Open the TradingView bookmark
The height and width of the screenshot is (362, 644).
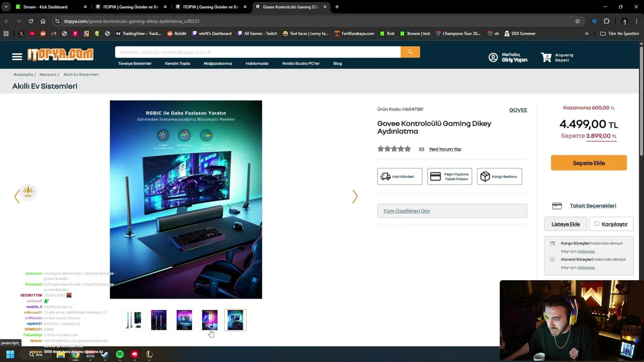click(x=138, y=34)
